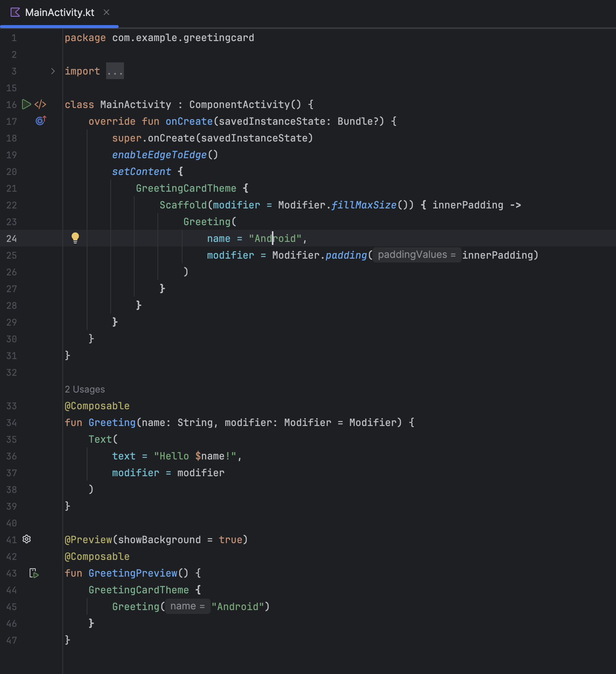This screenshot has width=616, height=674.
Task: Click line number 24 in the gutter
Action: 12,238
